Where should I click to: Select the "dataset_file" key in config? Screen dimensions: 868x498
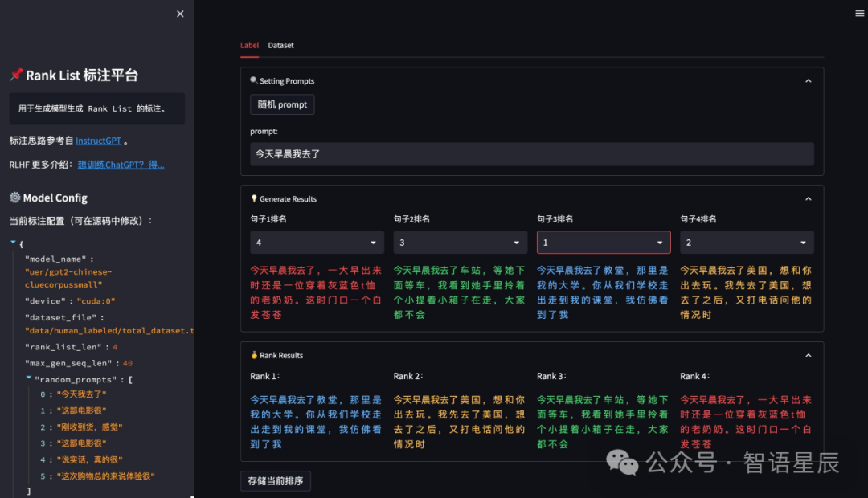(x=60, y=317)
